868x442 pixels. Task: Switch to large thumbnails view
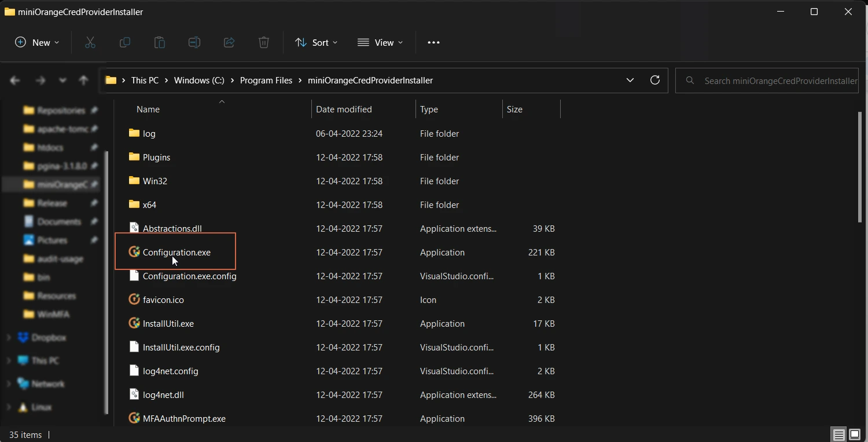tap(855, 434)
